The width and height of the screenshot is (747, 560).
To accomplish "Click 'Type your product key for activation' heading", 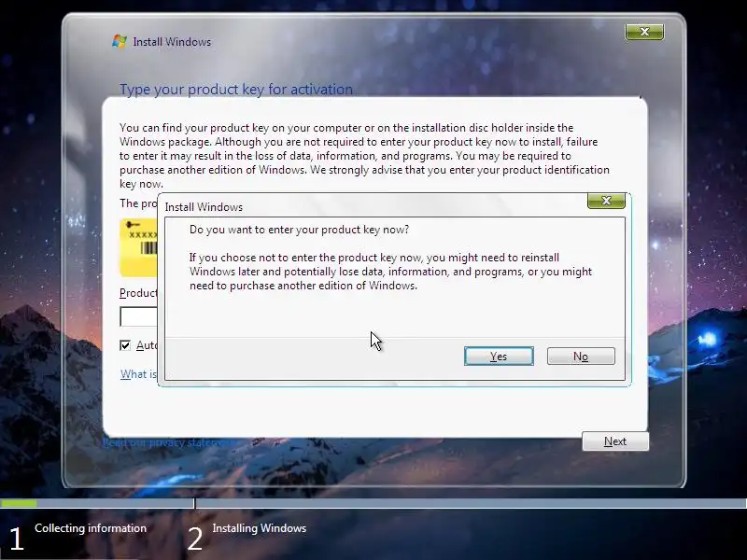I will click(236, 89).
